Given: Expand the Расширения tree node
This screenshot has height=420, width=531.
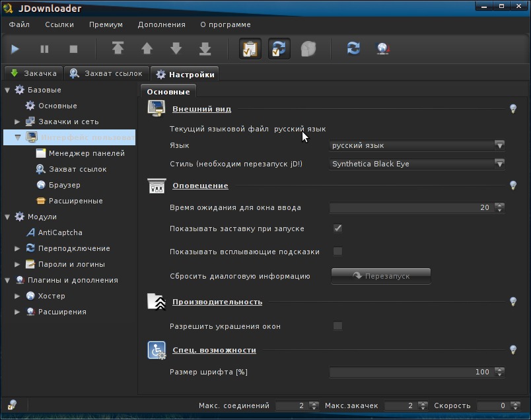Looking at the screenshot, I should click(17, 312).
